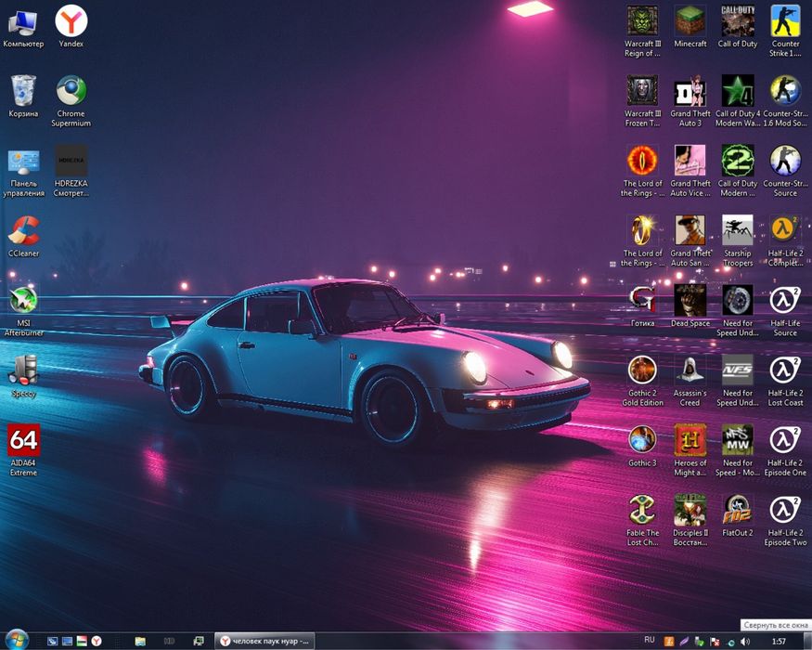Select Half-Life 2 Episode One icon
The width and height of the screenshot is (812, 650).
(785, 451)
